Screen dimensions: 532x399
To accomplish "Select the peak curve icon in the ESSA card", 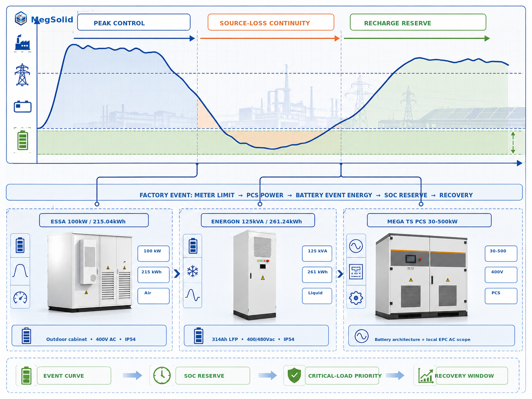I will (x=20, y=271).
